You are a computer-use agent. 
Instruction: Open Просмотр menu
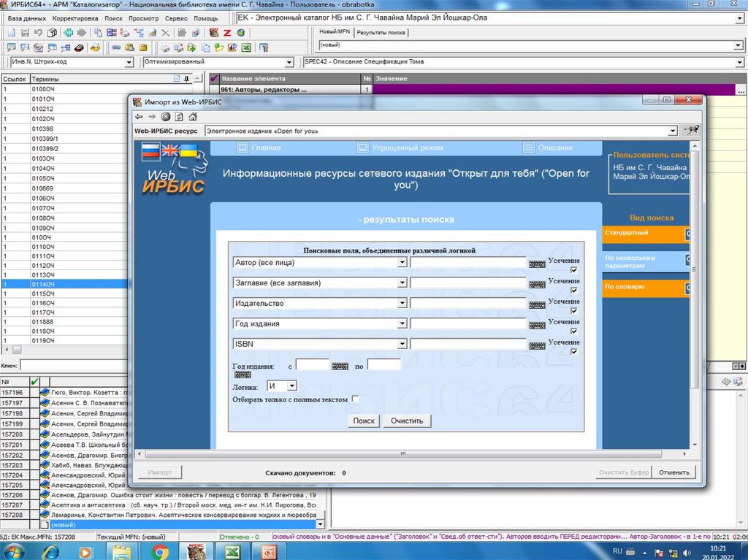143,18
